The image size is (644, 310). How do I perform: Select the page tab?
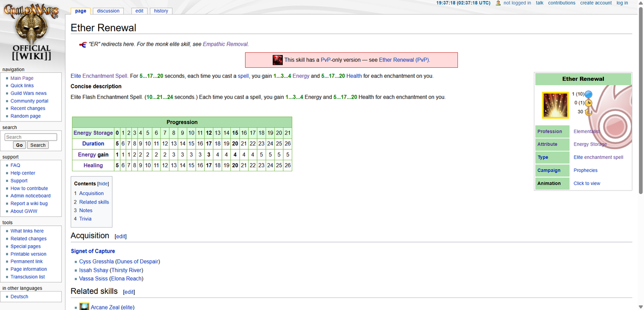click(80, 11)
